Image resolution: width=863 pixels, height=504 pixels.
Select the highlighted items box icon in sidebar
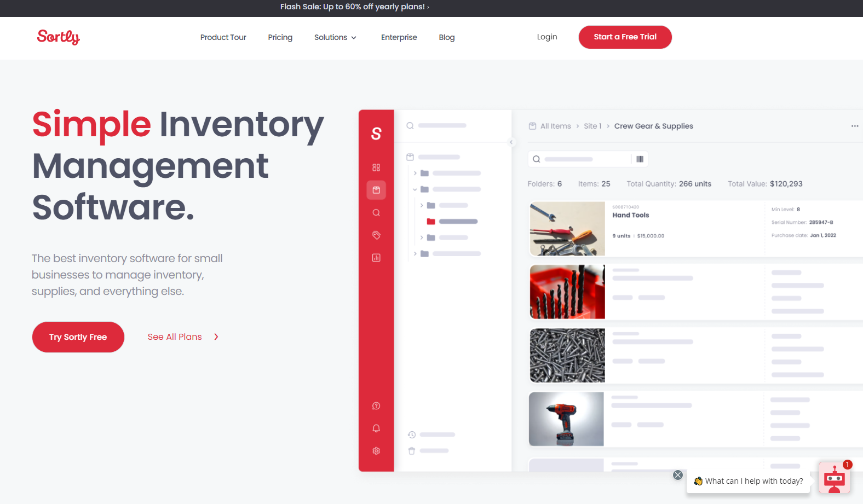point(376,190)
